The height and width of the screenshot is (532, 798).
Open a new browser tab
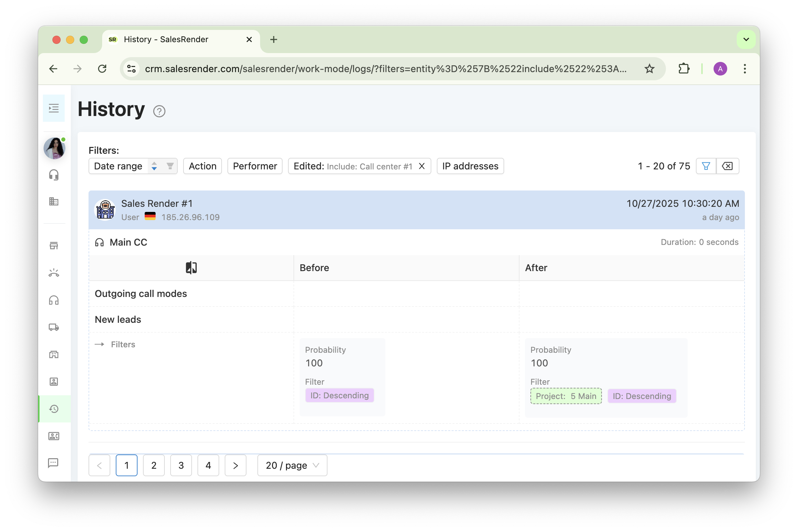pyautogui.click(x=273, y=39)
